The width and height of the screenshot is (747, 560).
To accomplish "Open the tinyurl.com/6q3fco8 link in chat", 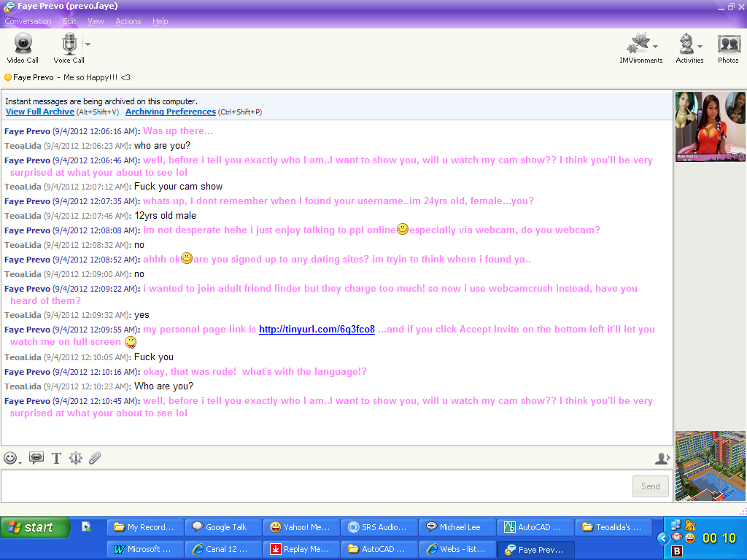I will point(317,330).
